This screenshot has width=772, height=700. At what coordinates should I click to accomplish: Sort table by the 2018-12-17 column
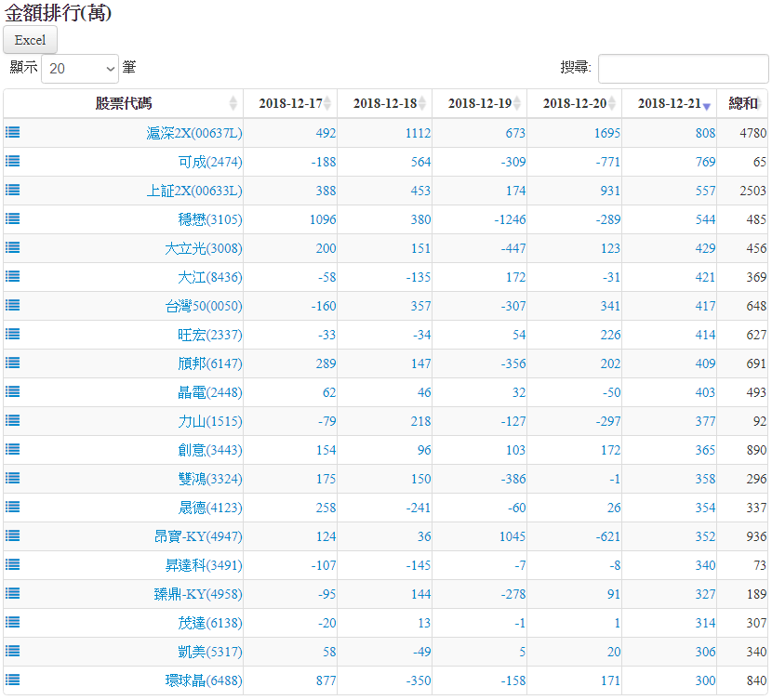(290, 103)
